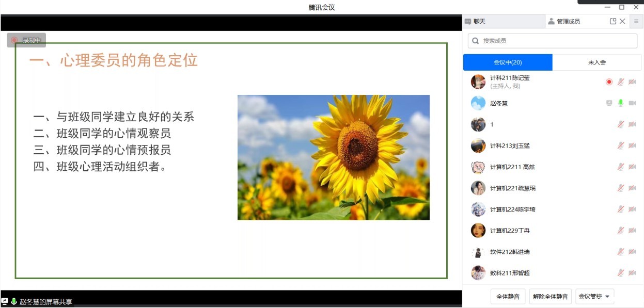
Task: Click the sunflower avatar of 计科213刘玉猛
Action: [478, 145]
